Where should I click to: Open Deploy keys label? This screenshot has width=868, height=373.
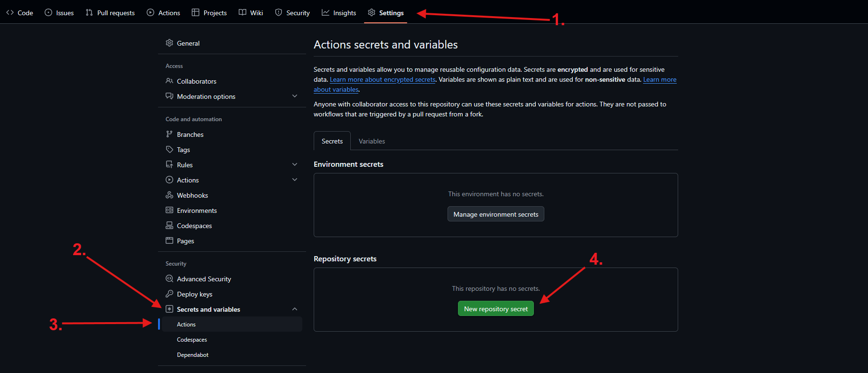(195, 294)
